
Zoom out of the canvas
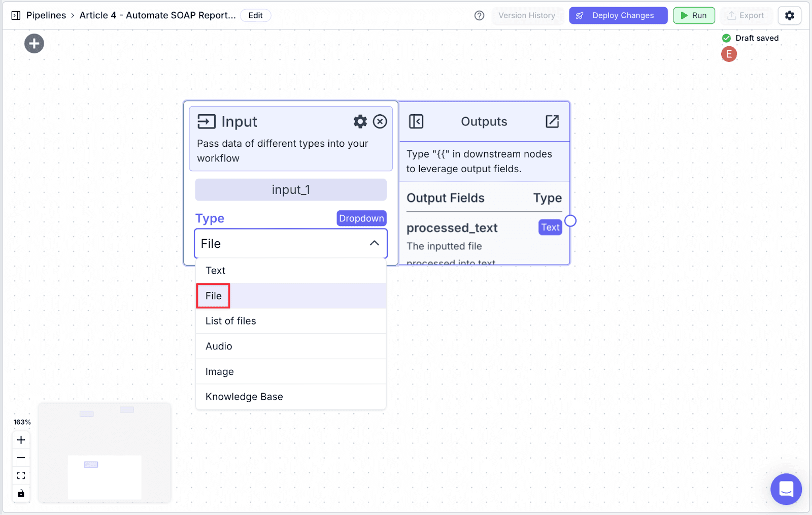point(21,458)
